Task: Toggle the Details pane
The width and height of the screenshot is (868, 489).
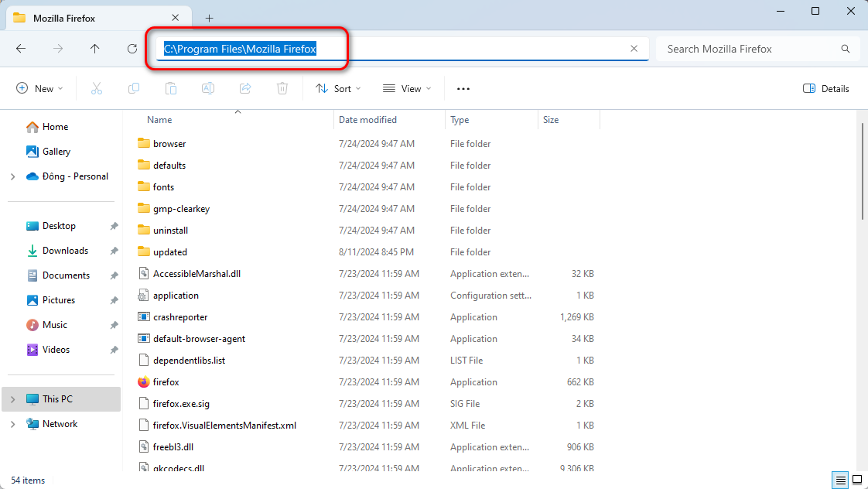Action: coord(826,89)
